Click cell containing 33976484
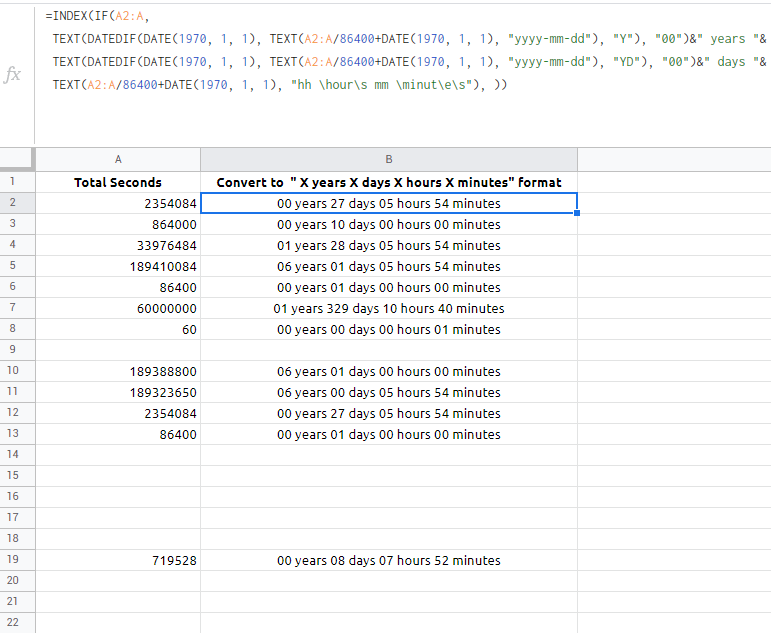 [x=118, y=245]
